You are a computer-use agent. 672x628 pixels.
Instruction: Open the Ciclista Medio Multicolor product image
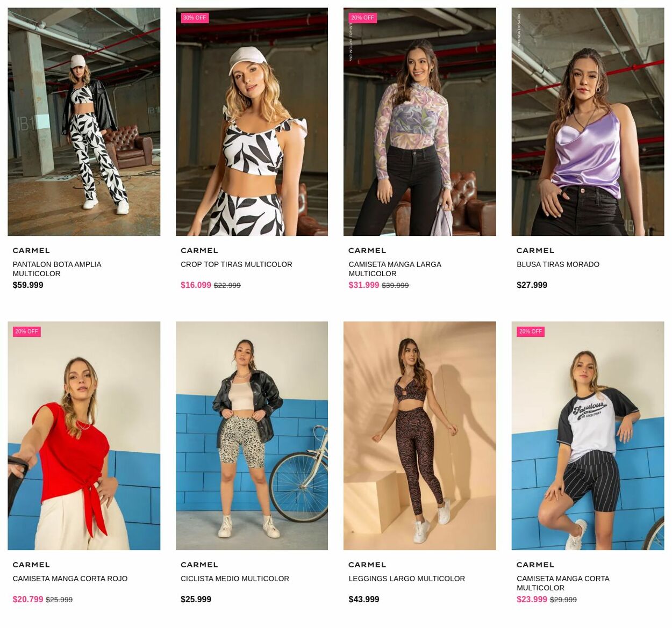coord(252,436)
